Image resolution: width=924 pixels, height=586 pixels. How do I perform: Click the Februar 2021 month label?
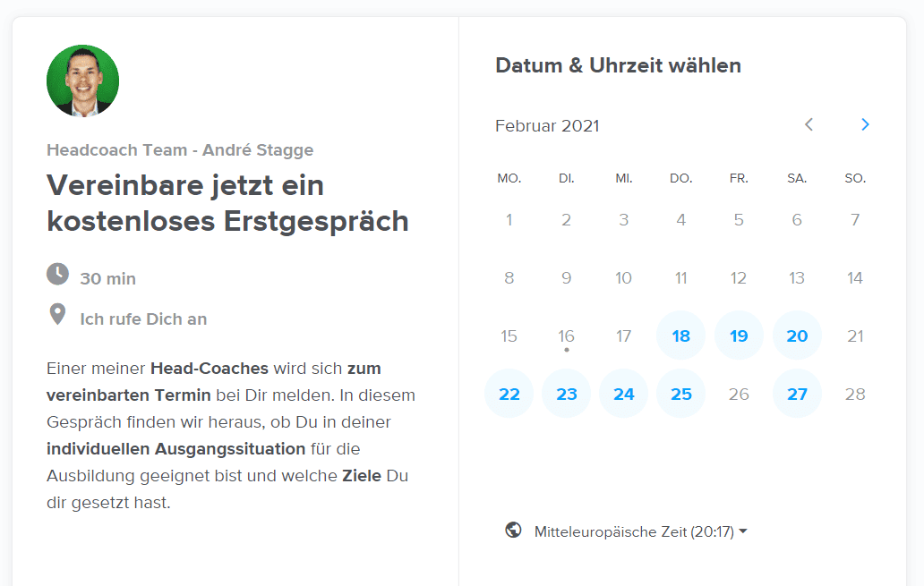click(547, 126)
